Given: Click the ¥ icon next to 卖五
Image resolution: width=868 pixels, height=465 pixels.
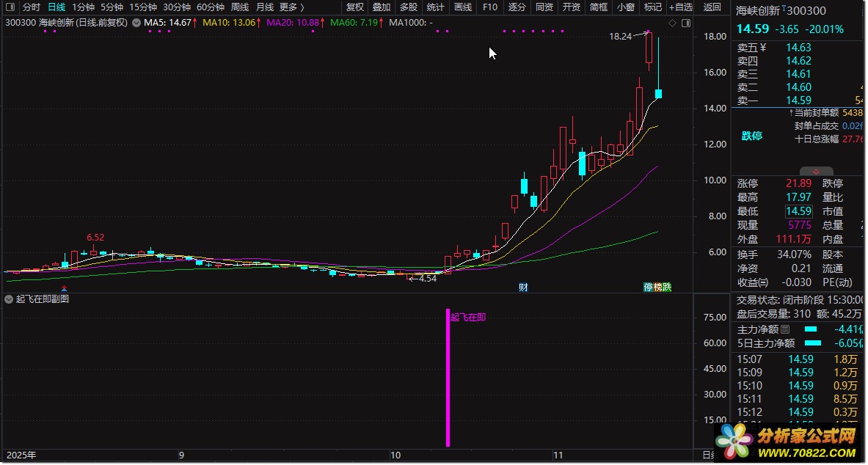Looking at the screenshot, I should tap(763, 48).
